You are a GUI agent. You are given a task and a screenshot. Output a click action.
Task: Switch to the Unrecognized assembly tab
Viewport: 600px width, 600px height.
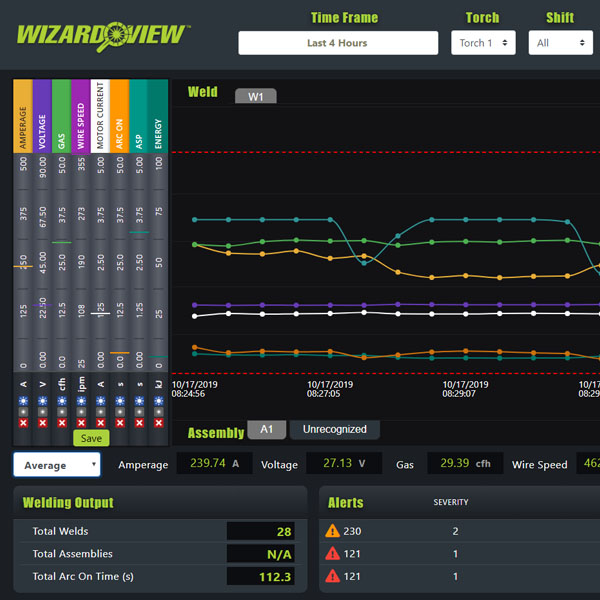(x=334, y=430)
